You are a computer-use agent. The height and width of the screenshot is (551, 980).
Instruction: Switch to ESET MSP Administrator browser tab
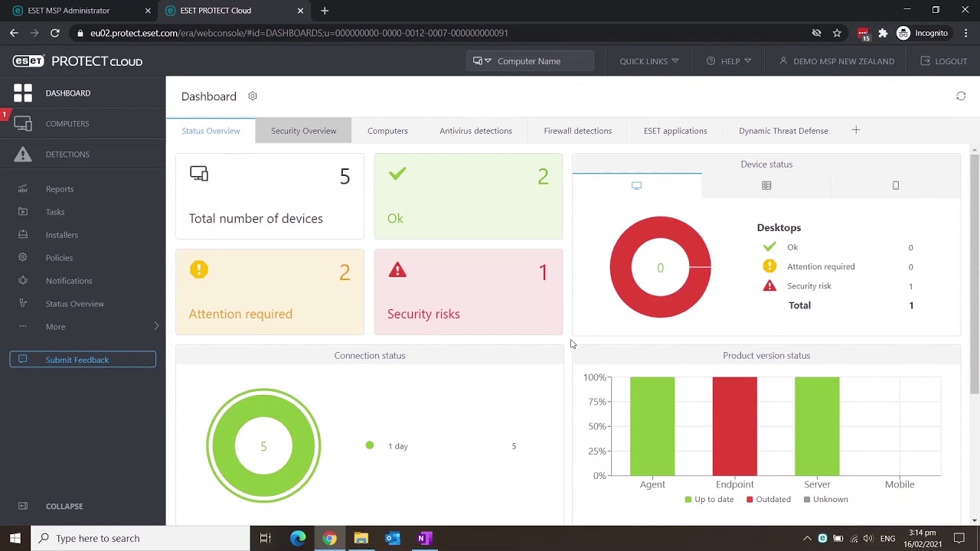click(80, 11)
